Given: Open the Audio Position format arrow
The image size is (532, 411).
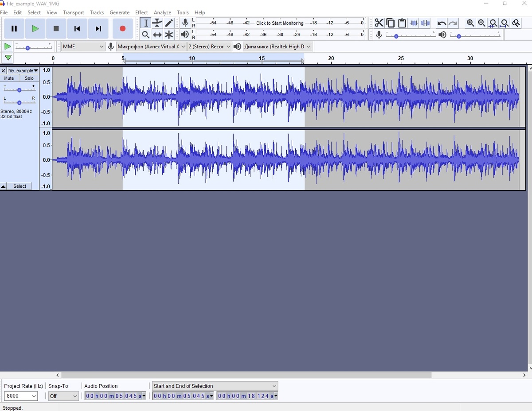Looking at the screenshot, I should [x=144, y=396].
